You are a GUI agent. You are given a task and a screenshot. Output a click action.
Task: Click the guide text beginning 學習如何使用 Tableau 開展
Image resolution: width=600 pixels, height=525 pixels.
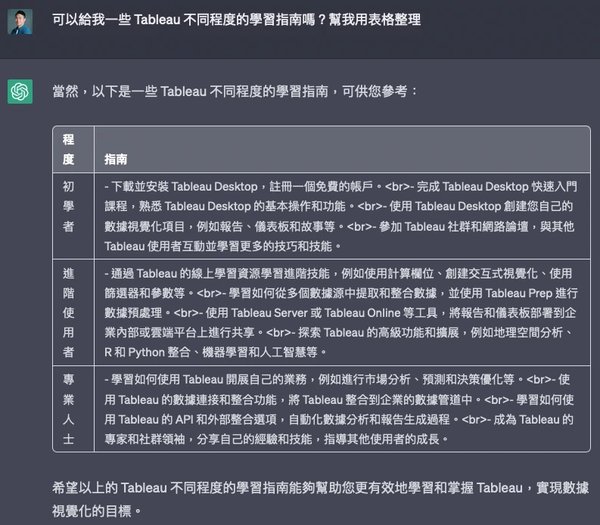(x=339, y=409)
